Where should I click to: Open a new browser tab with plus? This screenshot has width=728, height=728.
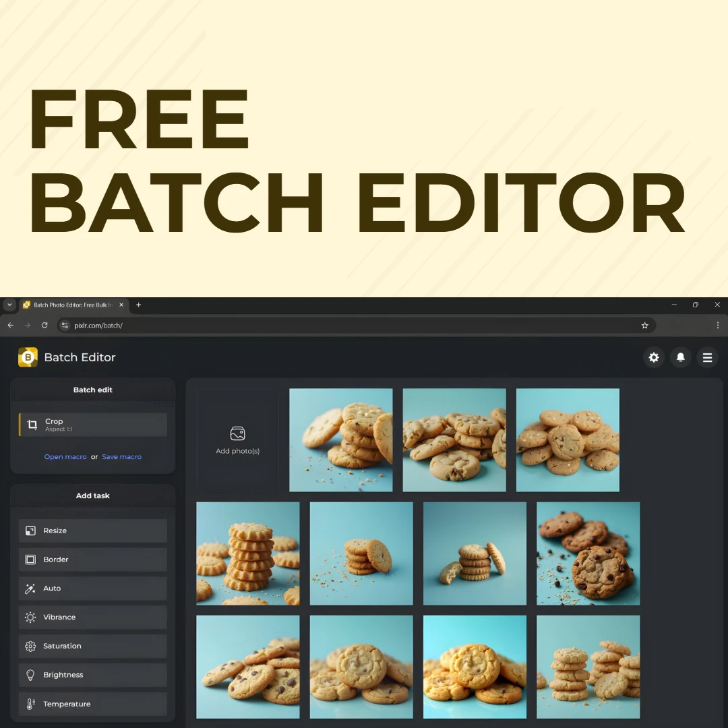(x=138, y=305)
